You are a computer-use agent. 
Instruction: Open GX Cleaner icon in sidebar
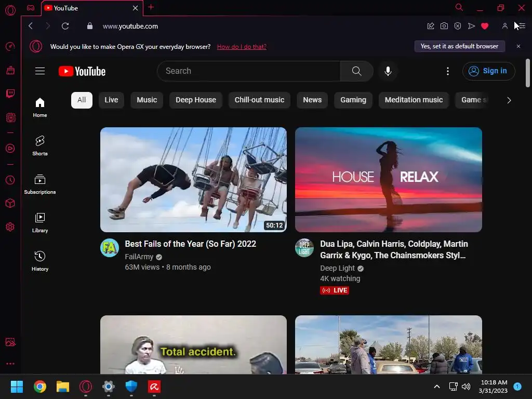click(x=10, y=70)
